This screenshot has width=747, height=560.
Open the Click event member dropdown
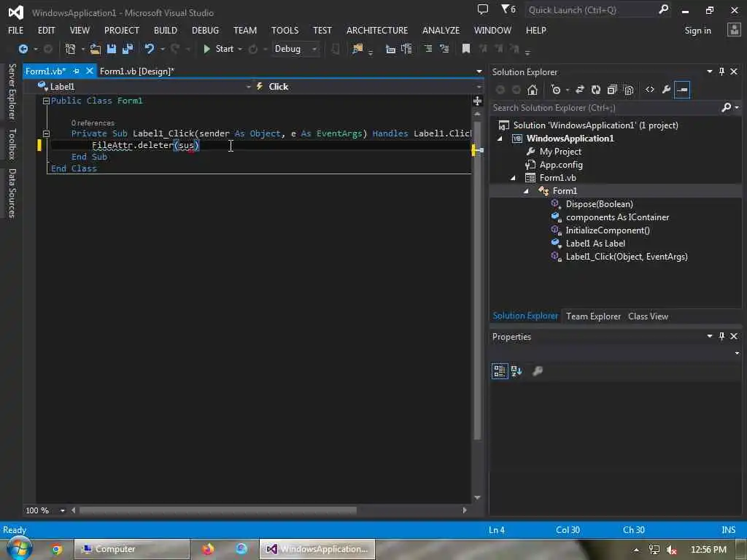(x=479, y=87)
